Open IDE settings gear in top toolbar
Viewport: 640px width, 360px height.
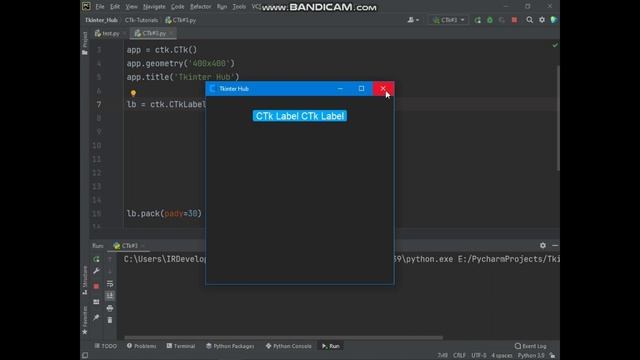click(x=542, y=20)
